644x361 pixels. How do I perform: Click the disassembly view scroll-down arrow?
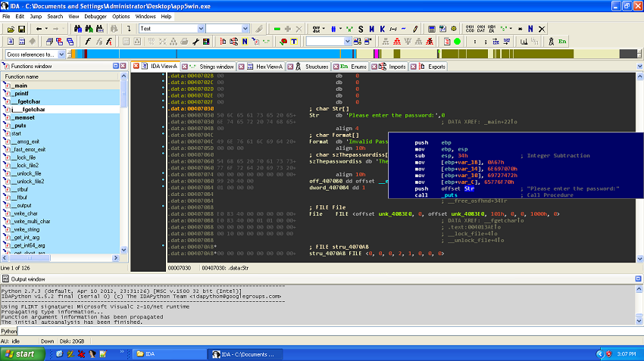coord(639,259)
